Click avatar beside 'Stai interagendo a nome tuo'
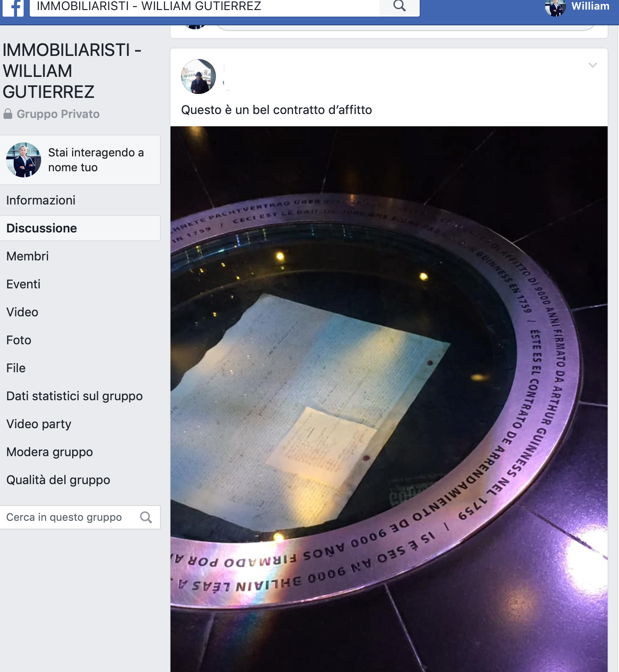 [24, 160]
